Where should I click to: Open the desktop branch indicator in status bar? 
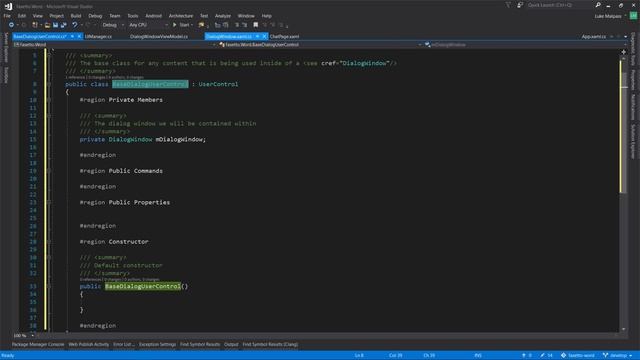(618, 356)
